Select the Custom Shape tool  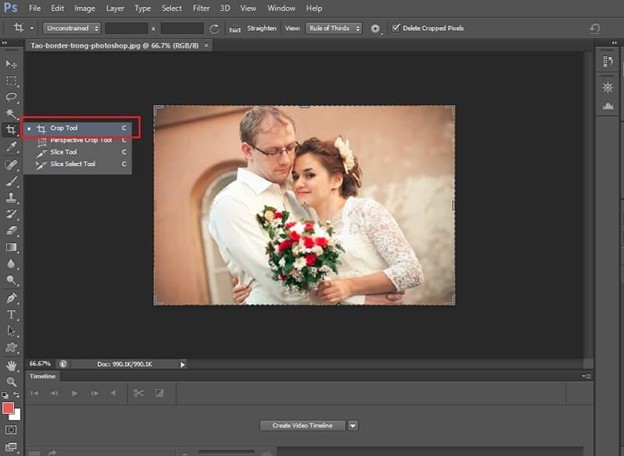[x=11, y=348]
